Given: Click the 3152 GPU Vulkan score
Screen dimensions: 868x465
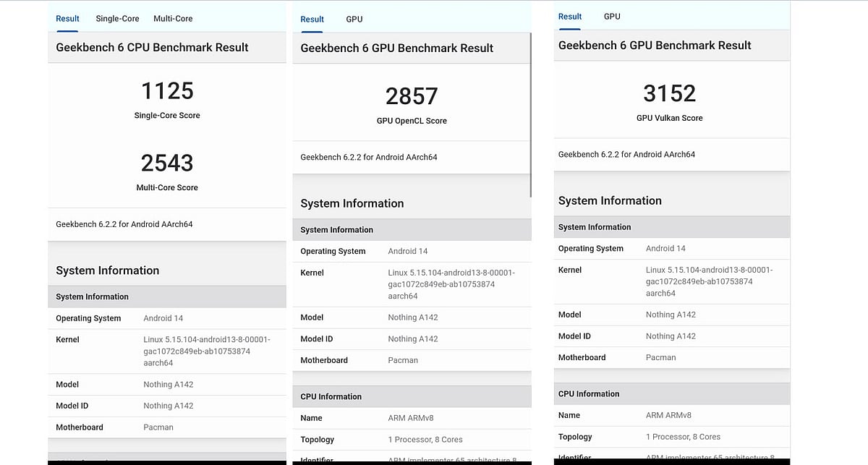Looking at the screenshot, I should (669, 93).
